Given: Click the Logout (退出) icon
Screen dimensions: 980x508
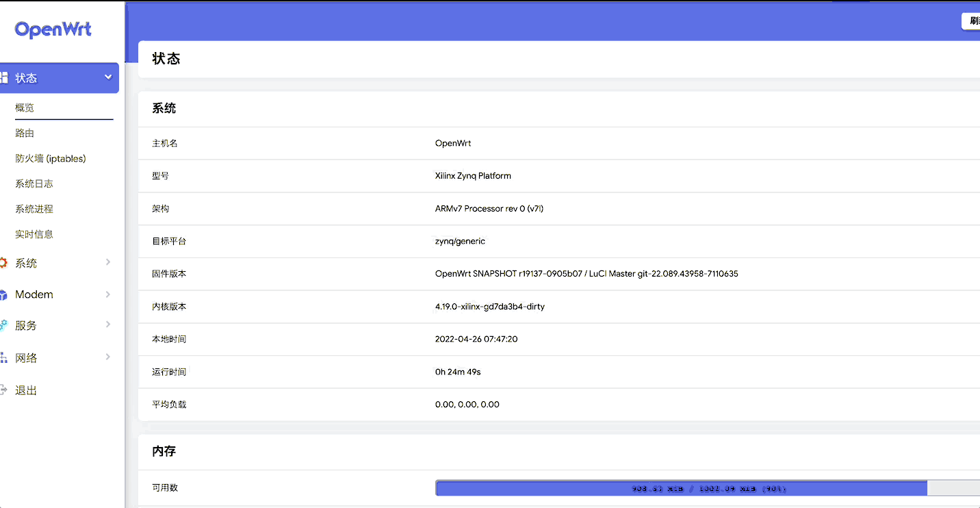Looking at the screenshot, I should point(3,390).
